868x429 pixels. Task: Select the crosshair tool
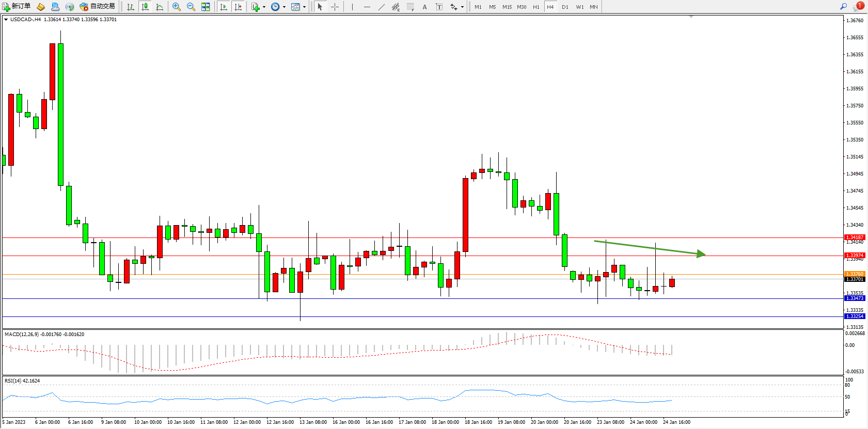click(x=335, y=7)
